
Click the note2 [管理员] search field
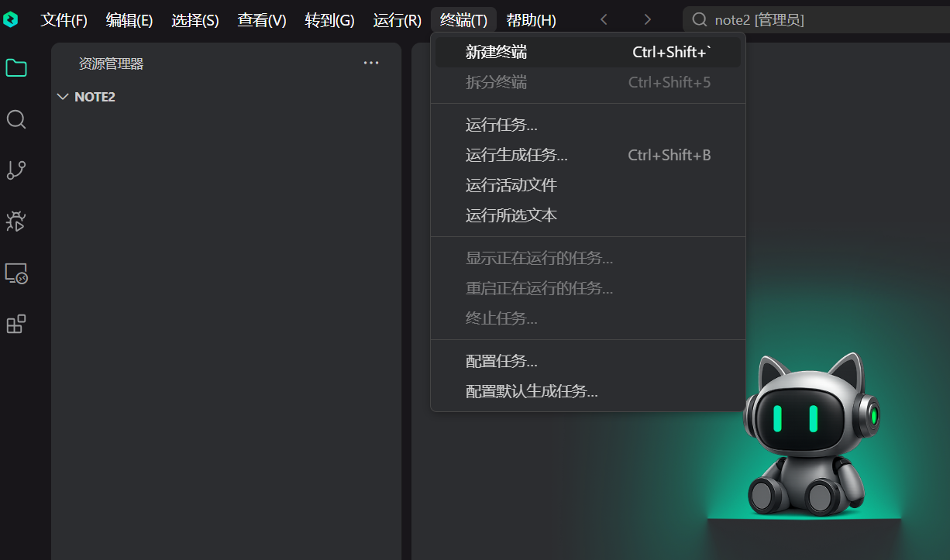[816, 20]
